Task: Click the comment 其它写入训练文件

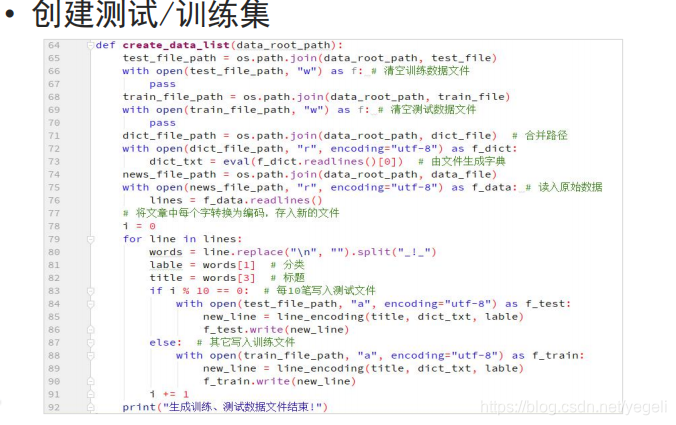Action: 252,342
